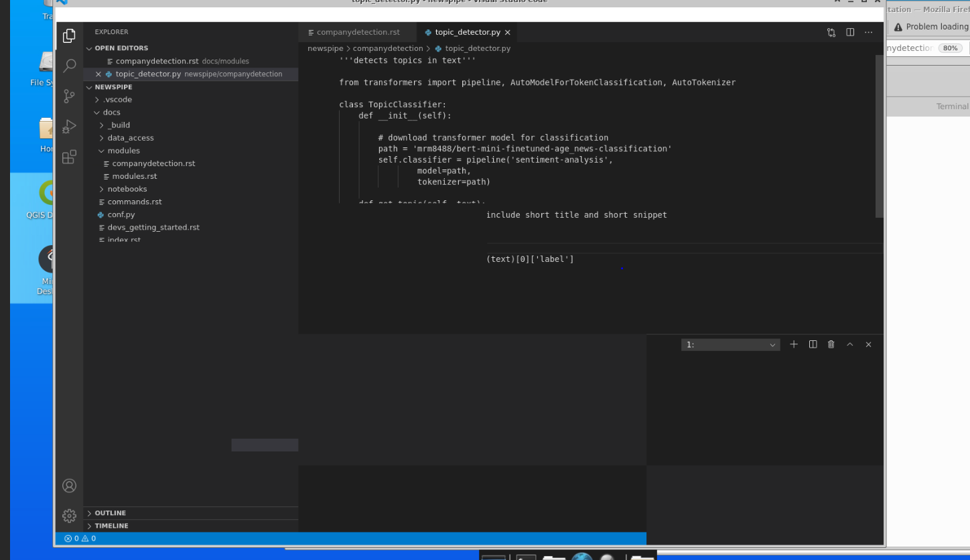Click the 'self.classifier = pipeline' code line

pyautogui.click(x=496, y=159)
